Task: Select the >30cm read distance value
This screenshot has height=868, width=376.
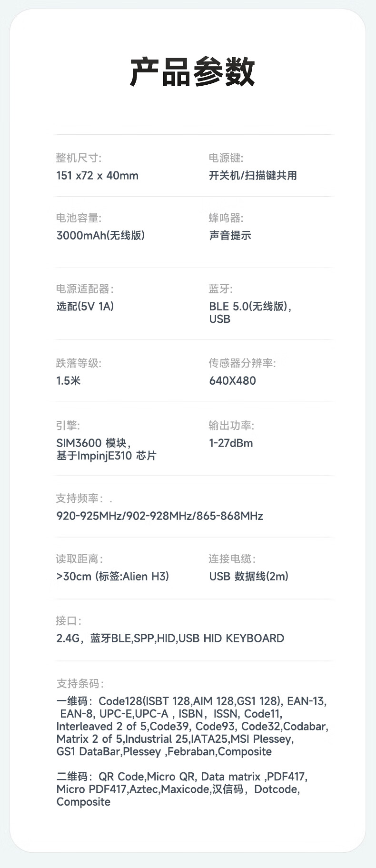Action: [x=112, y=577]
